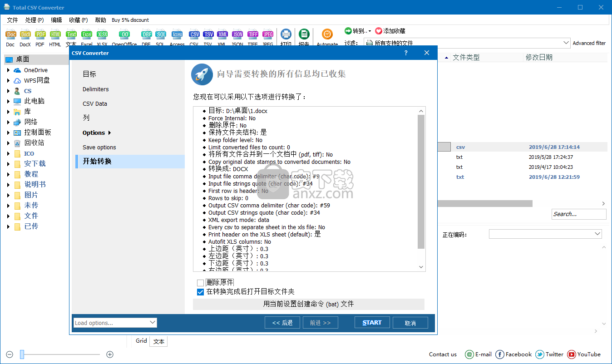Expand the 安下载 folder node
The height and width of the screenshot is (364, 612).
coord(8,164)
